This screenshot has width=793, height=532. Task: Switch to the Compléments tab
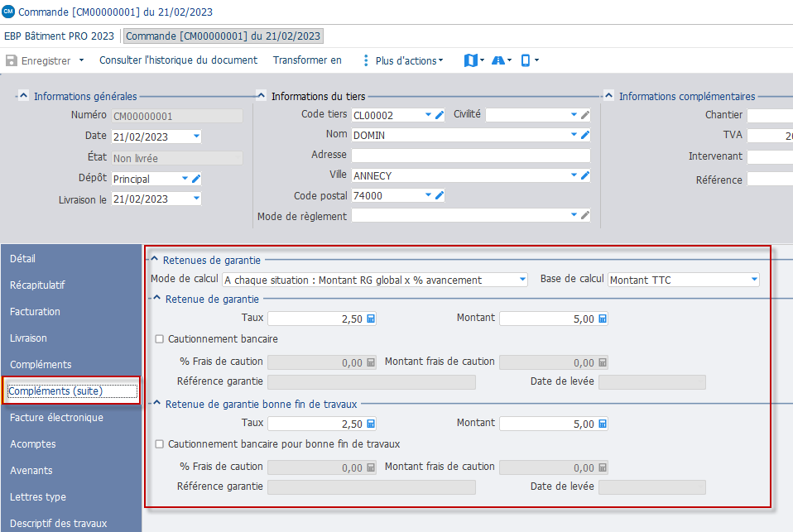click(71, 365)
